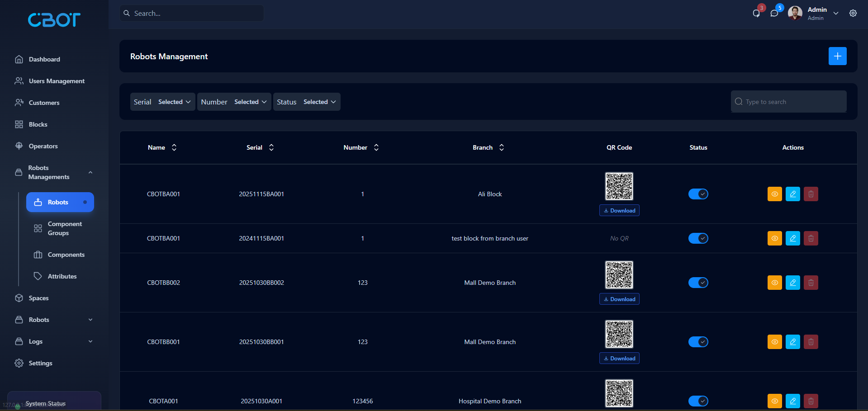Select the Operators sidebar icon
Image resolution: width=868 pixels, height=411 pixels.
(x=19, y=146)
